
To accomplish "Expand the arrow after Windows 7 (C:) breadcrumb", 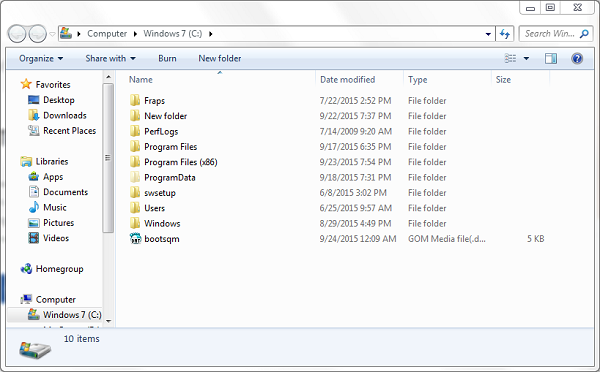I will (x=210, y=34).
